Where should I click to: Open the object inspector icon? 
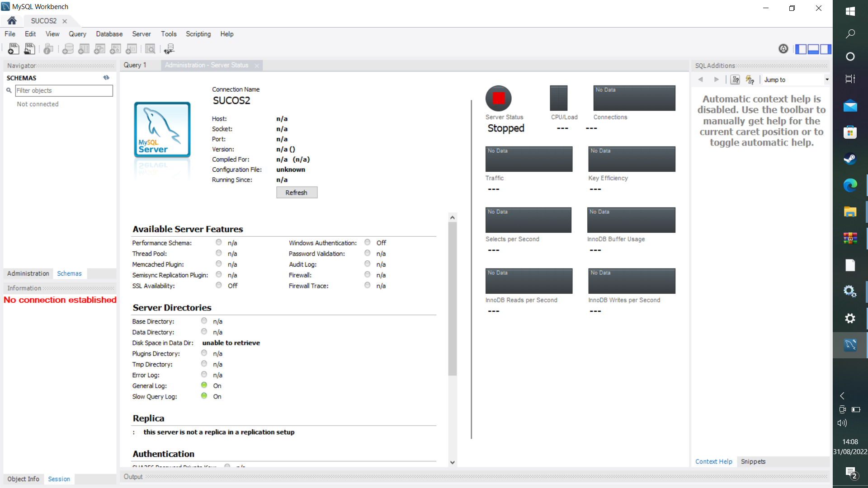click(x=48, y=49)
